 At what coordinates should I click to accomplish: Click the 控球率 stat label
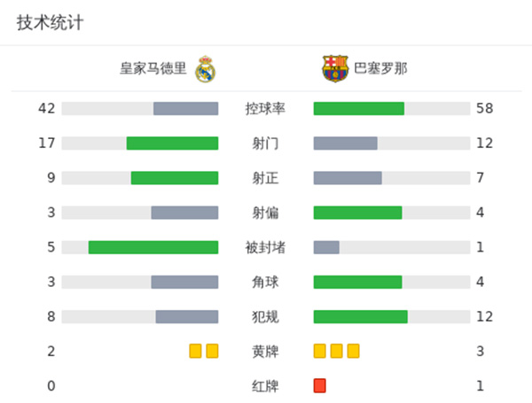(265, 109)
